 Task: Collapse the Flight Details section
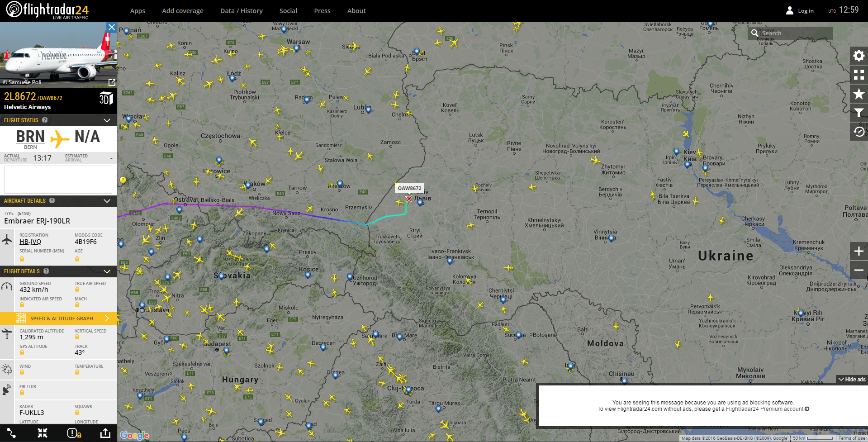coord(107,271)
